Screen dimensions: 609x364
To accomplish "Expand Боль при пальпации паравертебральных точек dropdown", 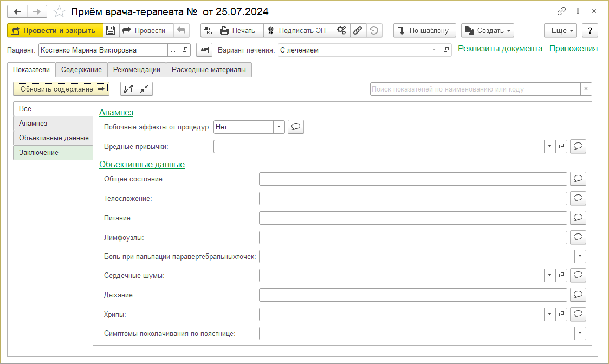I will [x=580, y=256].
